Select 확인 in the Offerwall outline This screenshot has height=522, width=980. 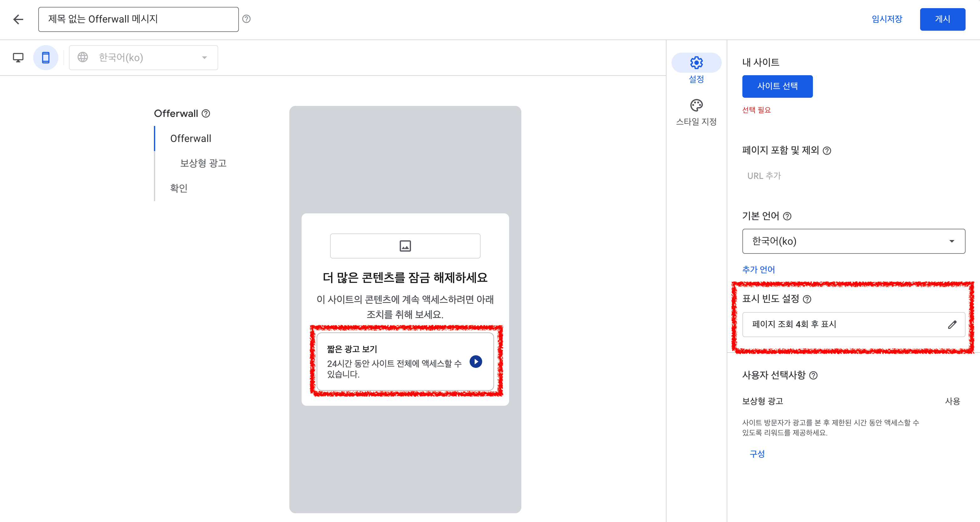(x=179, y=188)
